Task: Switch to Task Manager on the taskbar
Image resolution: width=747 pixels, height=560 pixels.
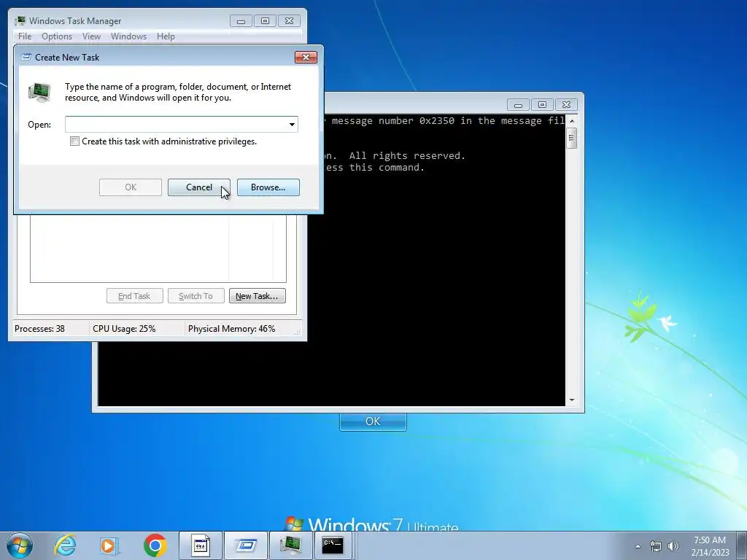Action: (x=290, y=545)
